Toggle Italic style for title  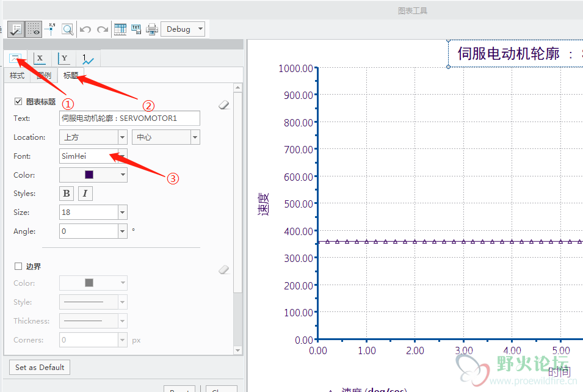pyautogui.click(x=85, y=194)
